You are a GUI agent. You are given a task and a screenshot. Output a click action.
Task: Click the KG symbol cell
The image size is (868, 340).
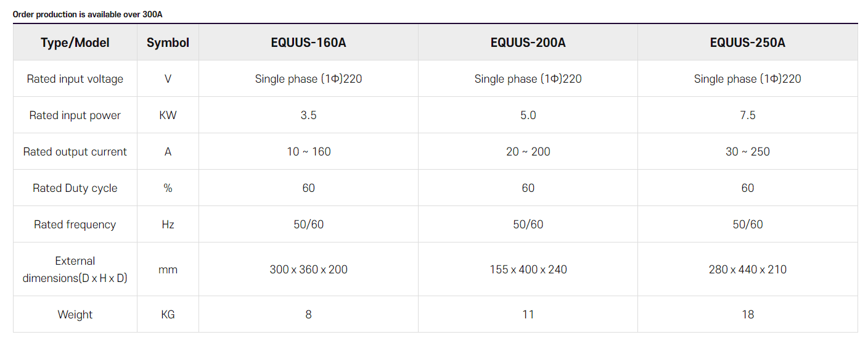(168, 315)
